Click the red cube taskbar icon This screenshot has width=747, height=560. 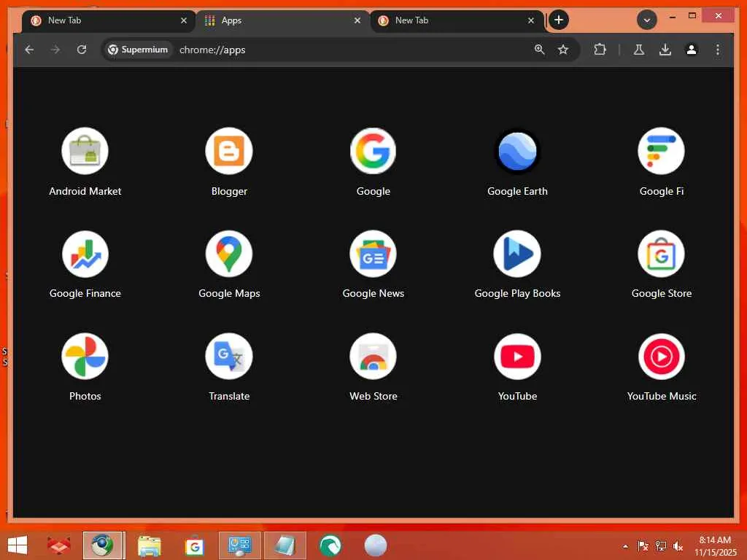pos(58,545)
